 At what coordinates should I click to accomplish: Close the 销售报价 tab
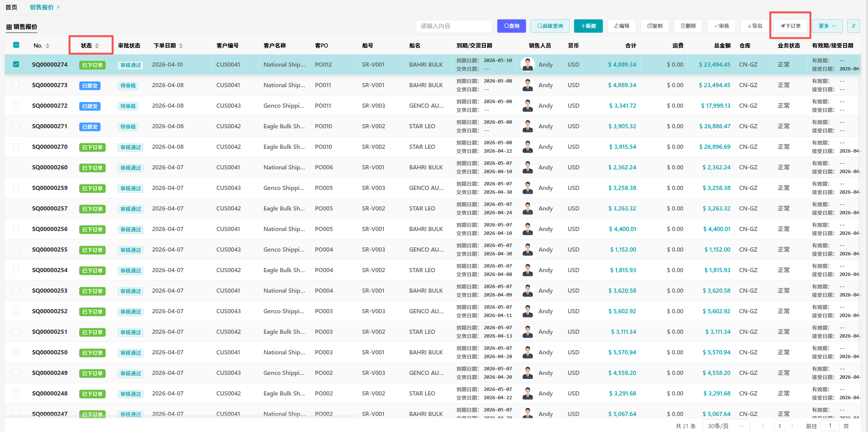click(x=58, y=7)
